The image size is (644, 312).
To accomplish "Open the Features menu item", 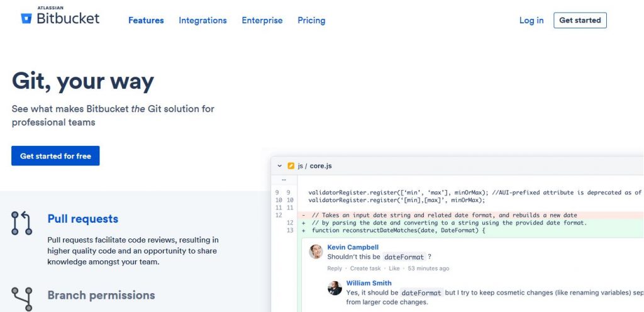I will coord(146,21).
